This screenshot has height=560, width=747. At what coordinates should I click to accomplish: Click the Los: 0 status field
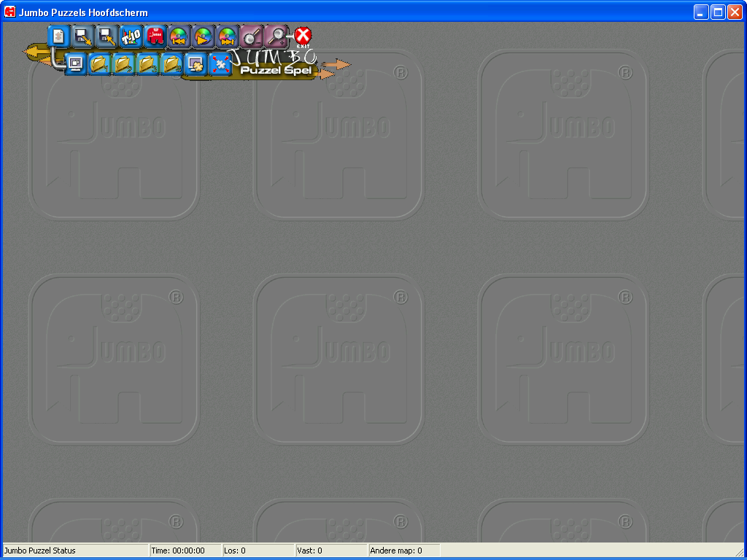click(258, 551)
